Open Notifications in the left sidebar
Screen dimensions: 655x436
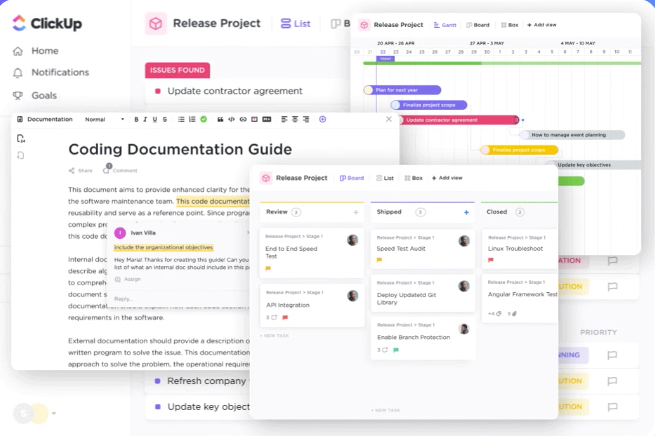coord(51,73)
